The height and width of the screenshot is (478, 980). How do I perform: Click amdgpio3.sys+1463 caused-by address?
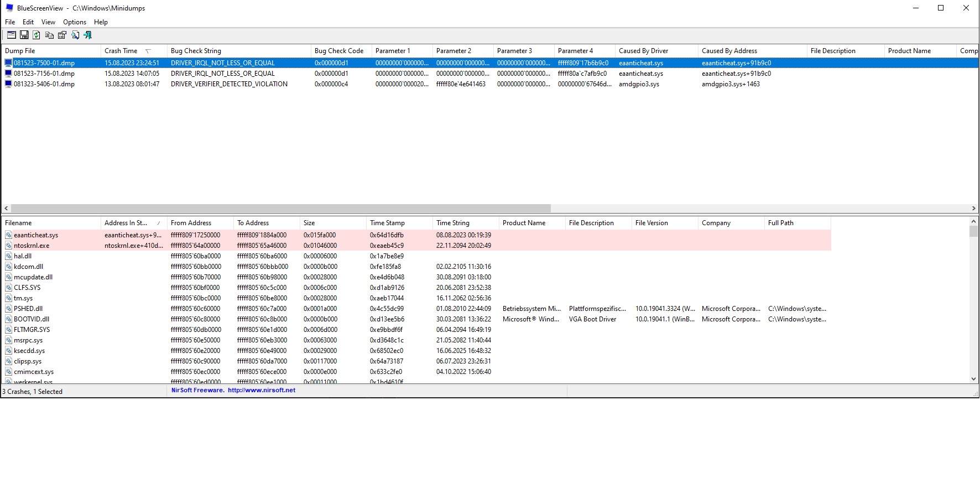pos(731,84)
